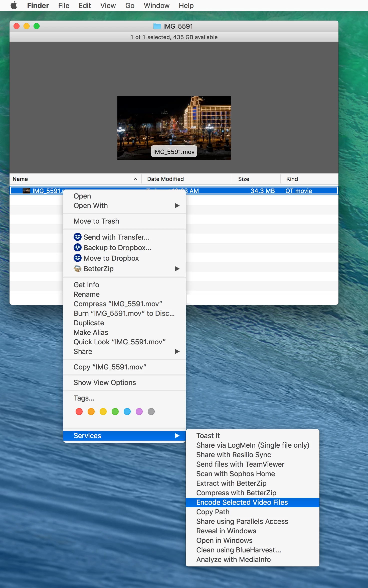Choose Send files with TeamViewer
The image size is (368, 588).
[x=253, y=464]
